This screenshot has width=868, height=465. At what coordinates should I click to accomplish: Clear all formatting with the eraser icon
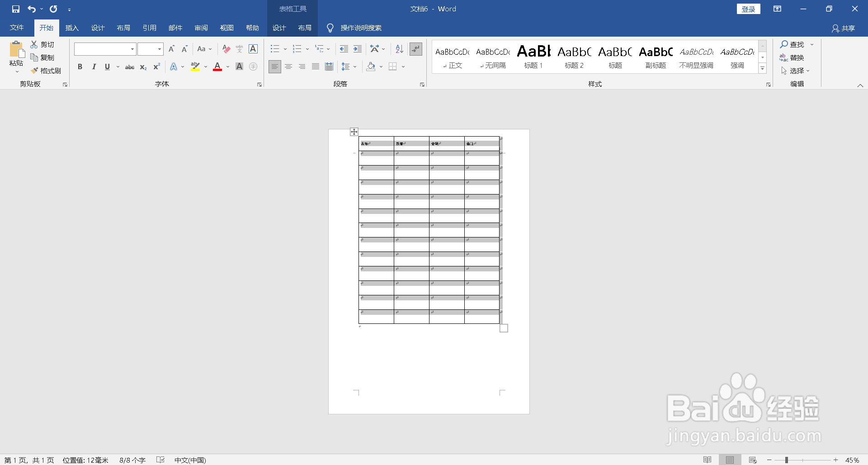(226, 49)
